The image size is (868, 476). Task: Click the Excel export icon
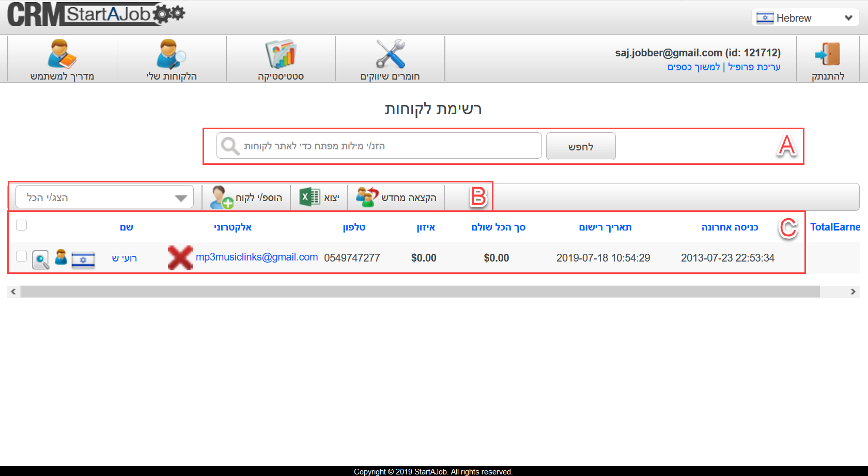point(309,197)
